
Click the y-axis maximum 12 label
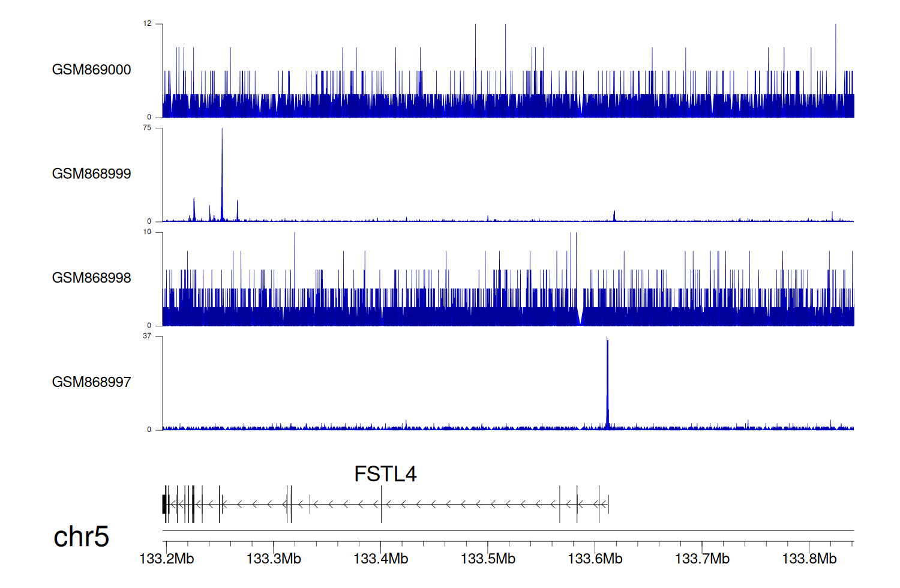[147, 24]
